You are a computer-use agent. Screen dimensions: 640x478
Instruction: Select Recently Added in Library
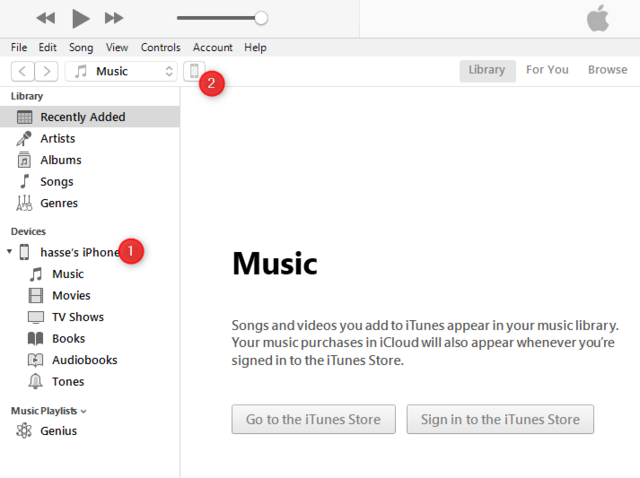click(90, 117)
